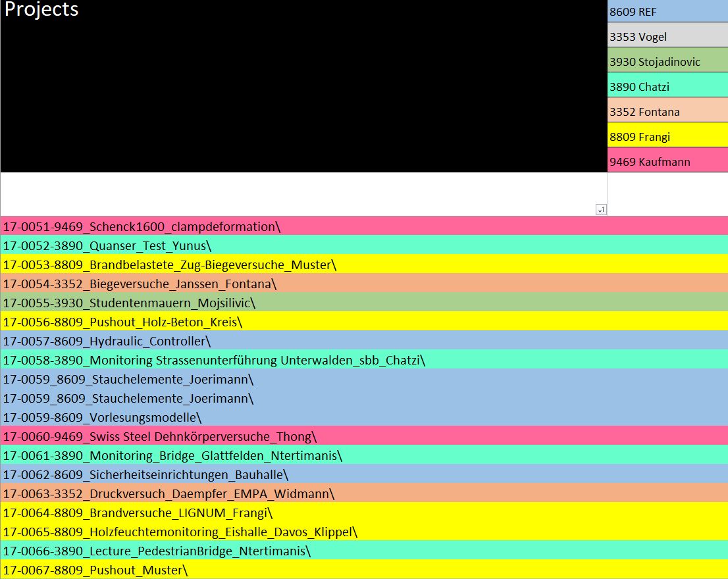Viewport: 728px width, 579px height.
Task: Select row 17-0056-8809_Pushout_Holz-Beton_Kreis
Action: point(364,321)
